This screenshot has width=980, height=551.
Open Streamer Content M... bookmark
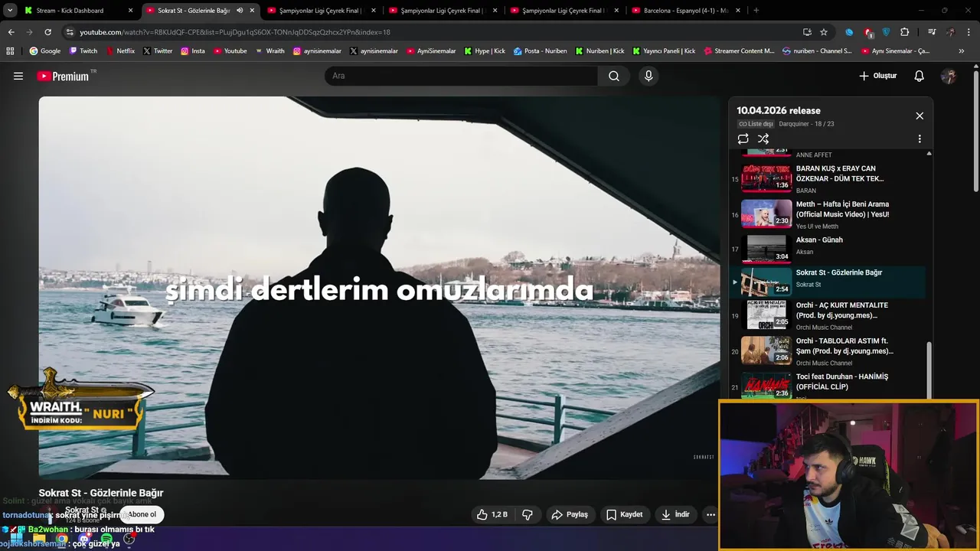tap(739, 51)
